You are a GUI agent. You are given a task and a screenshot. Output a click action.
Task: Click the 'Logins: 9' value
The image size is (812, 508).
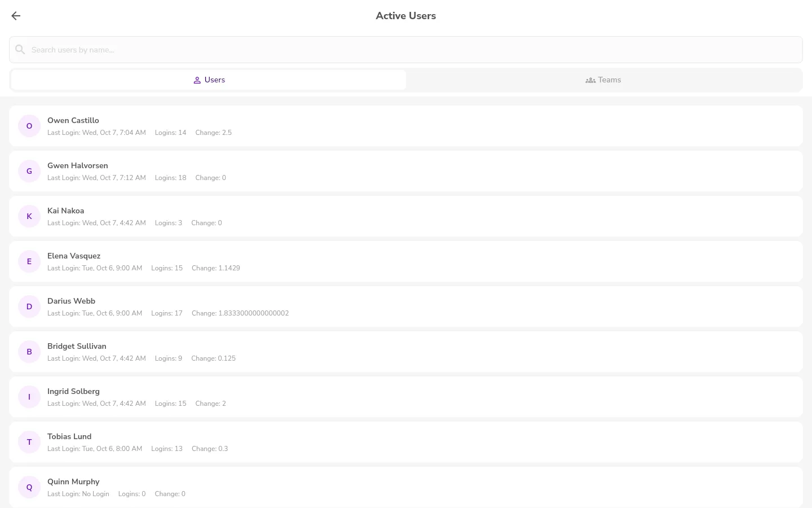click(169, 358)
